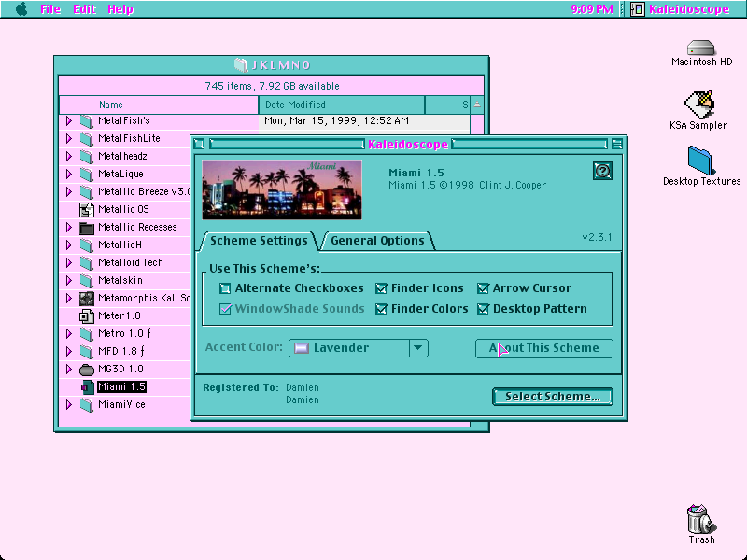Expand the MiamiVice disclosure triangle
The width and height of the screenshot is (747, 560).
click(x=68, y=405)
